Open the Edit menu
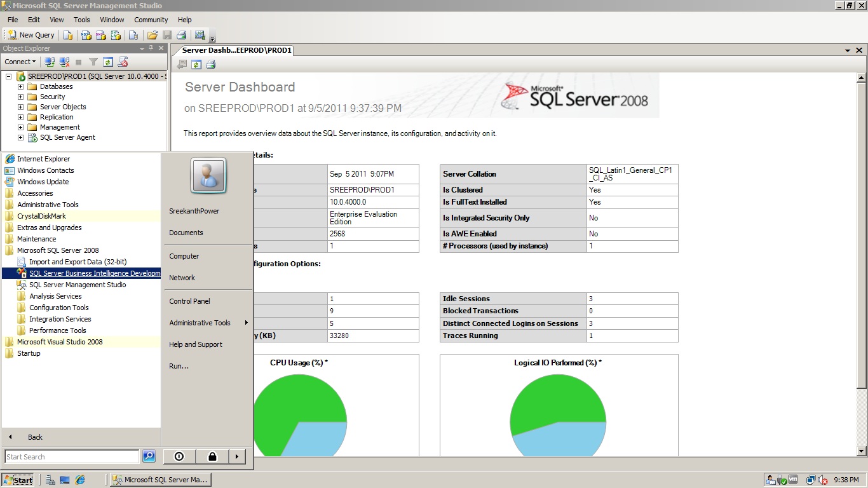The image size is (868, 488). [x=34, y=20]
